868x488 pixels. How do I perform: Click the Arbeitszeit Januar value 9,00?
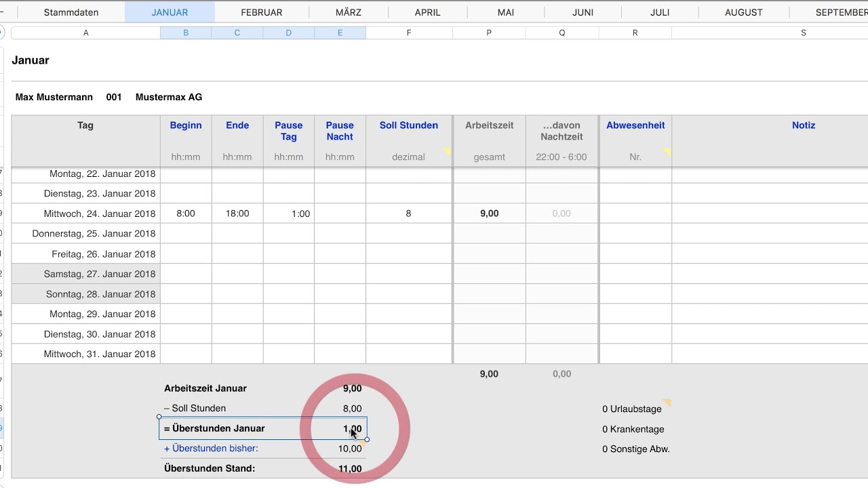pyautogui.click(x=352, y=388)
